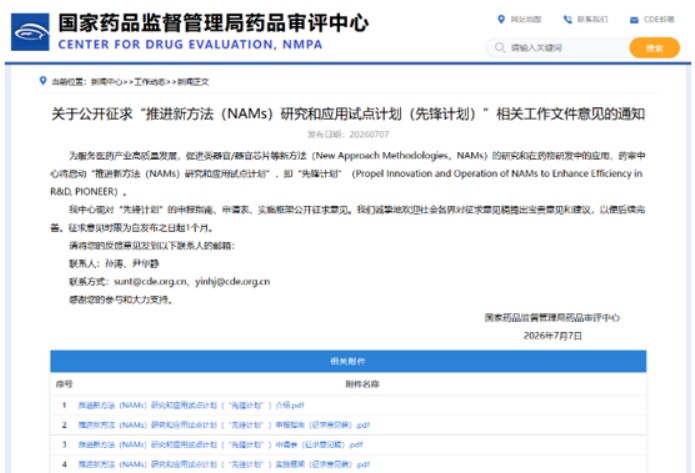Screen dimensions: 695x473
Task: Click the 网站地图 map pin icon
Action: pyautogui.click(x=501, y=20)
